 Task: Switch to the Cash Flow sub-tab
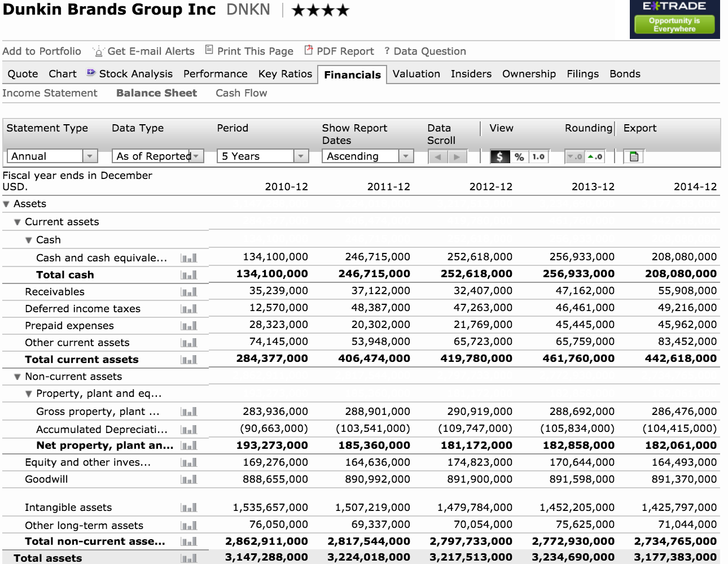(x=242, y=93)
